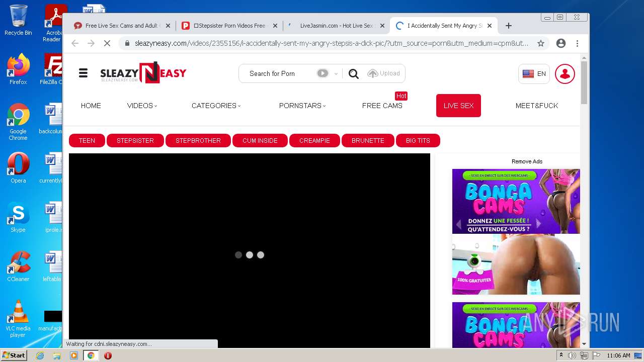Click the volume icon in the system tray
Image resolution: width=644 pixels, height=362 pixels.
(x=572, y=355)
